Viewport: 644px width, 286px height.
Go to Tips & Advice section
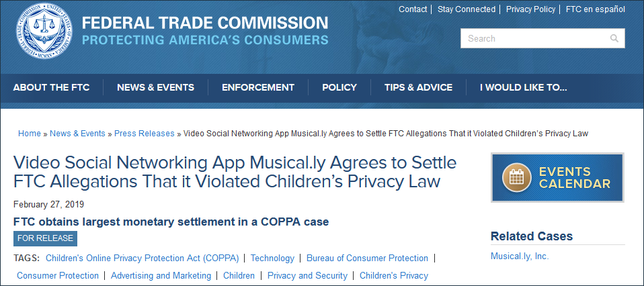[418, 87]
